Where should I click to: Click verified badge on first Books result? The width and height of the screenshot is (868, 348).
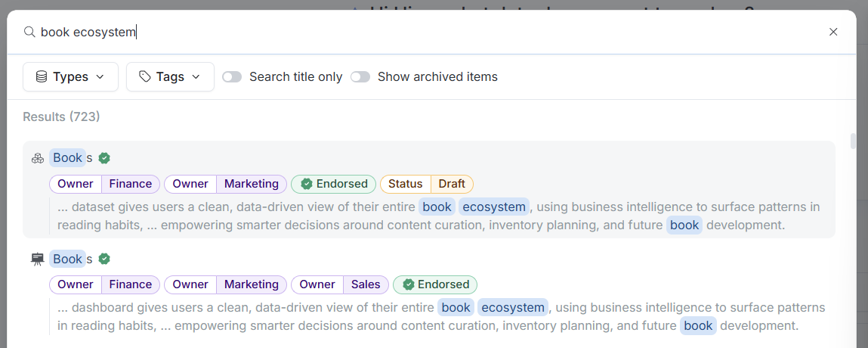click(104, 158)
